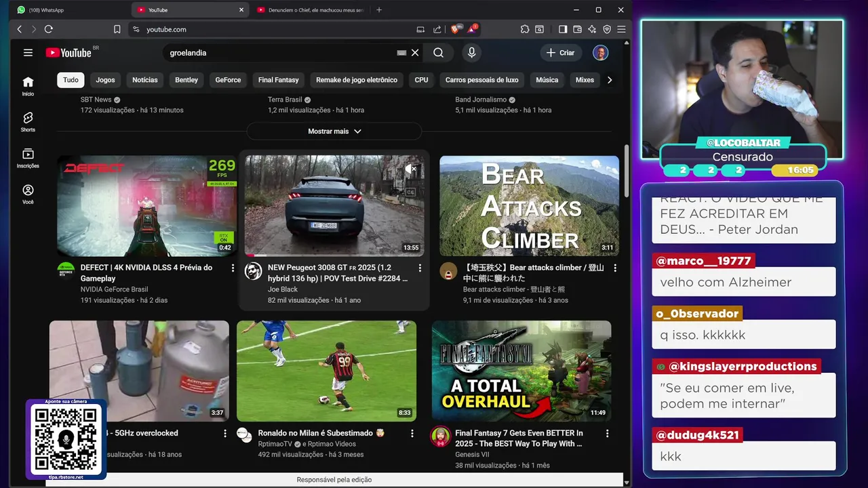Open Joe Black channel link
Viewport: 868px width, 488px height.
tap(283, 289)
